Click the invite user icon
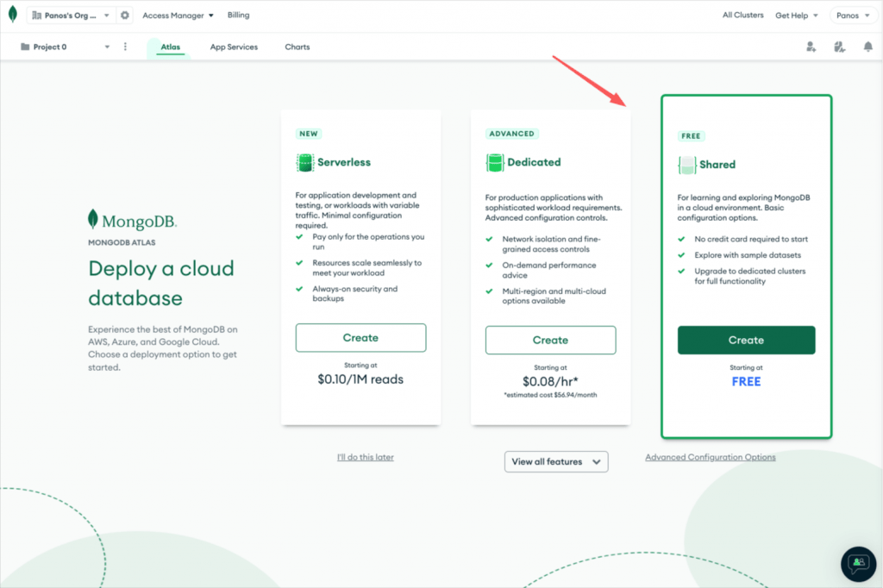 (x=811, y=47)
